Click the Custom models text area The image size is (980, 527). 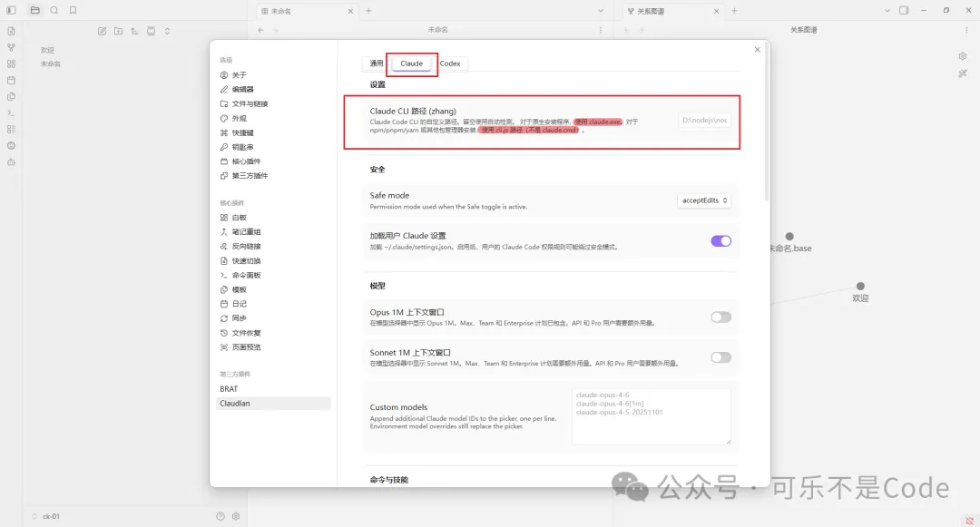click(652, 416)
